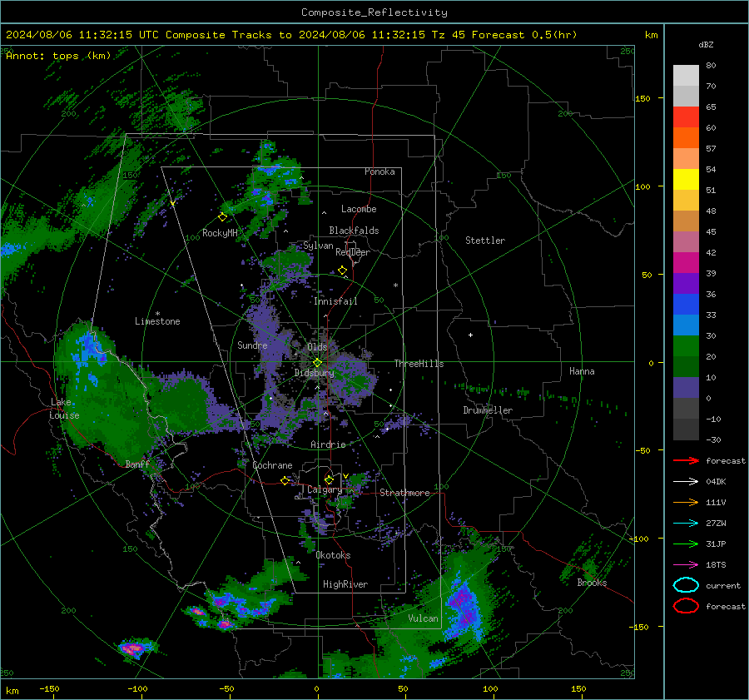This screenshot has height=700, width=749.
Task: Select the royal blue 36 dBZ color band
Action: tap(686, 304)
